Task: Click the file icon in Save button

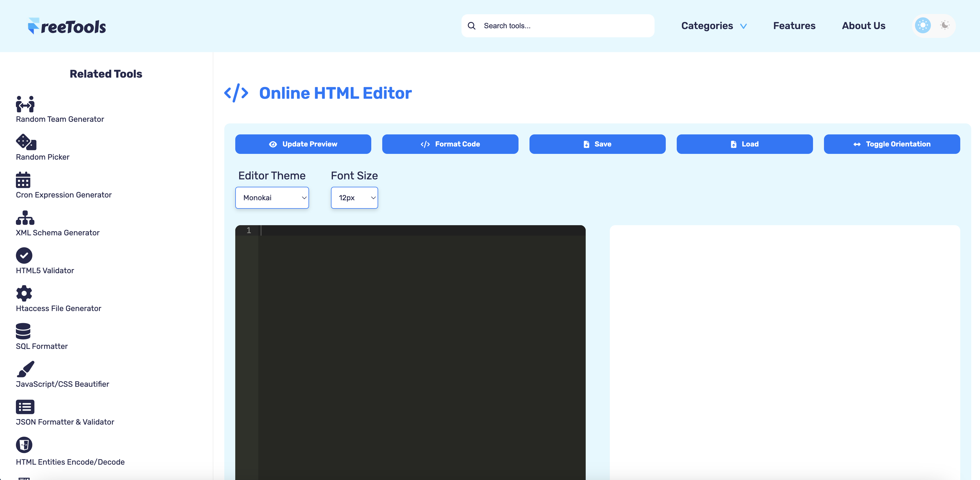Action: (586, 144)
